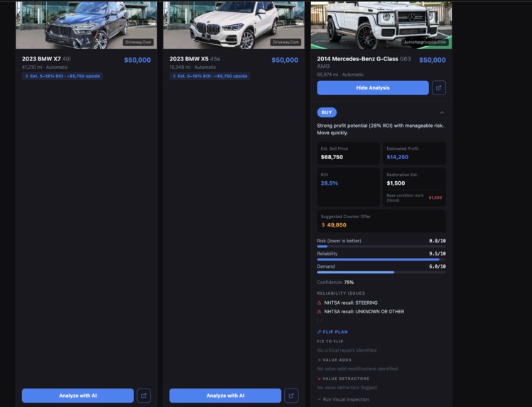532x407 pixels.
Task: Click dollar icon in BMW X5 ROI badge
Action: (175, 76)
